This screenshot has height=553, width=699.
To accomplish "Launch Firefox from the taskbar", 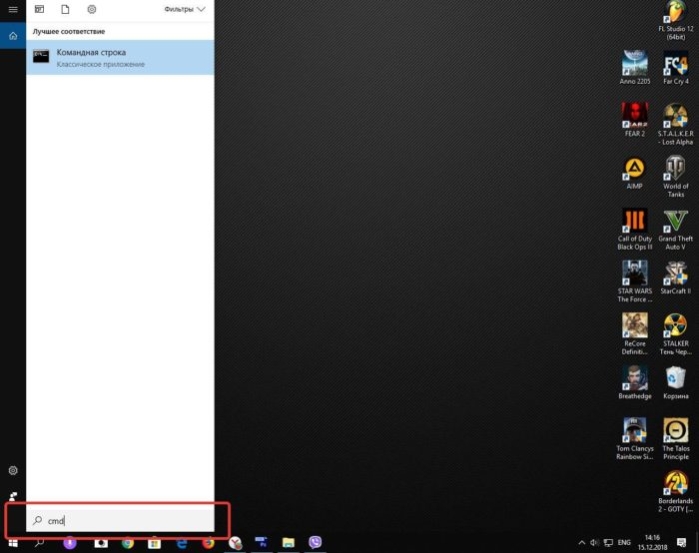I will (x=208, y=543).
